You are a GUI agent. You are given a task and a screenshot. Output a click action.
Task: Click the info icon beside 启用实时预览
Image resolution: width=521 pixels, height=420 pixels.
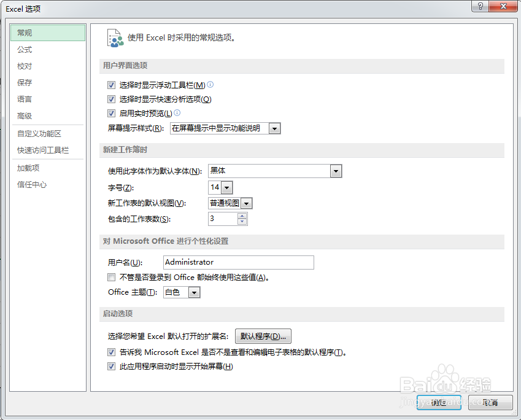point(177,113)
